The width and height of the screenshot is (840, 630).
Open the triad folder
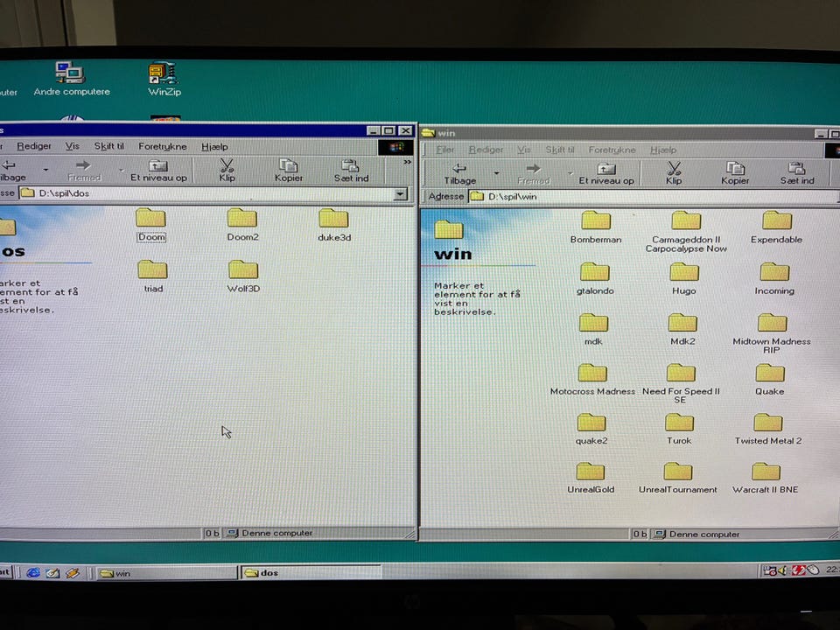coord(152,276)
